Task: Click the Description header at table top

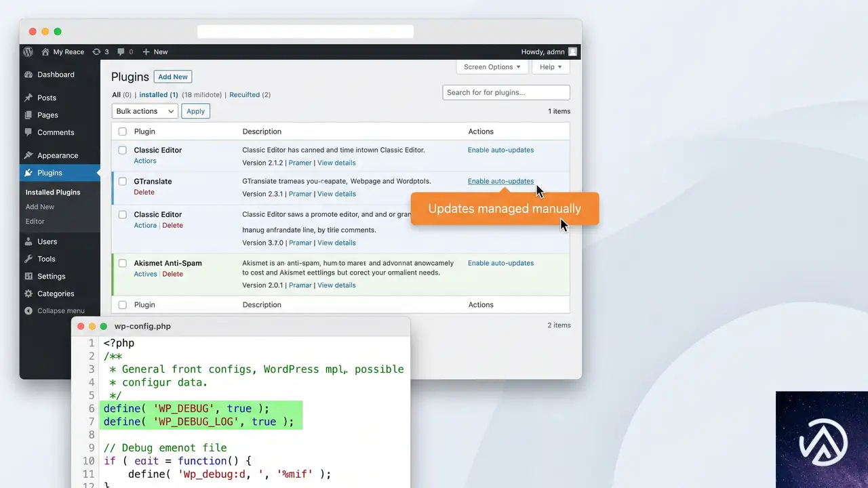Action: point(262,131)
